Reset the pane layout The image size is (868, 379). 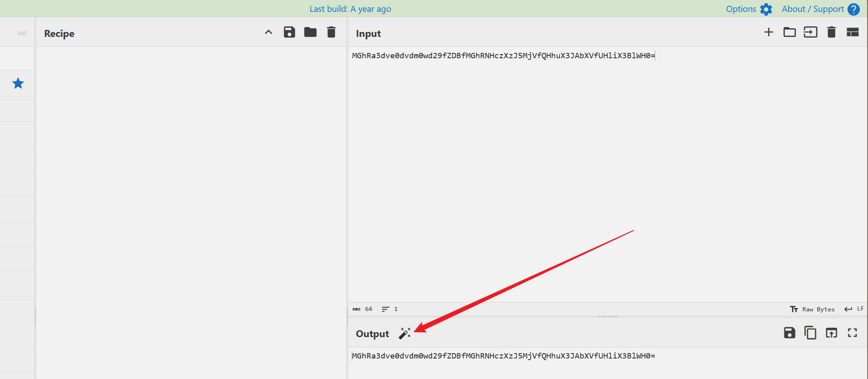[x=852, y=32]
